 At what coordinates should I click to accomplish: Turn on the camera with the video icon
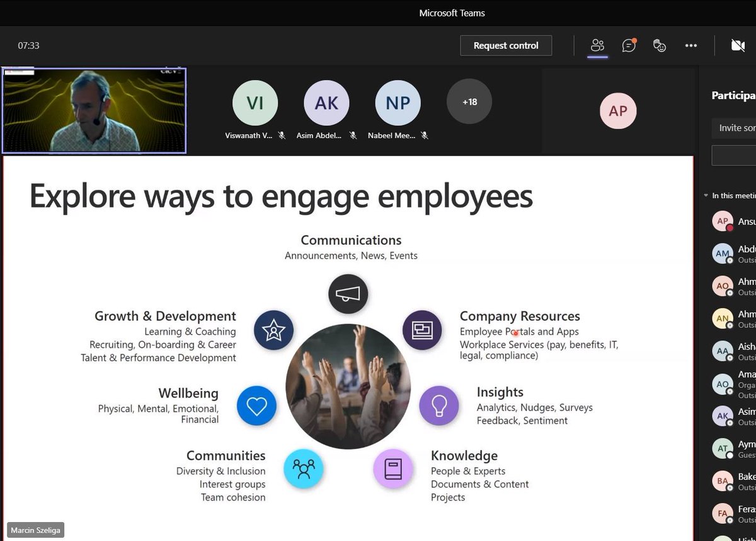738,45
